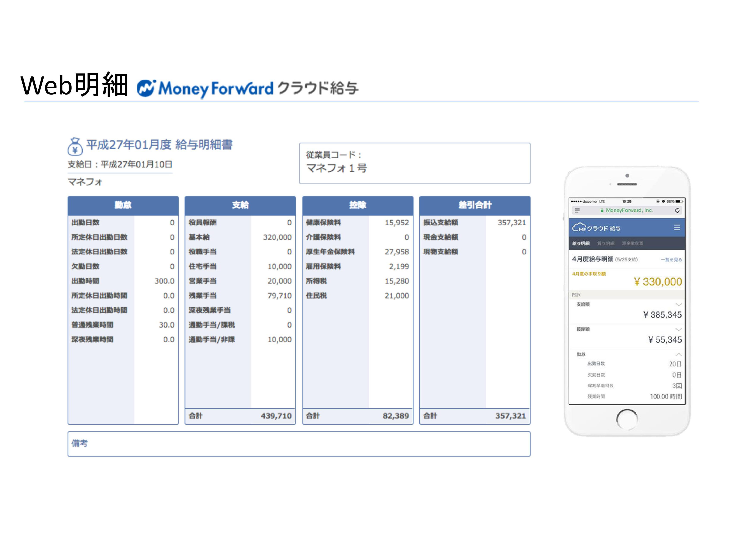Screen dimensions: 756x534
Task: Tap the MoneyForward, Inc. address bar
Action: 627,211
